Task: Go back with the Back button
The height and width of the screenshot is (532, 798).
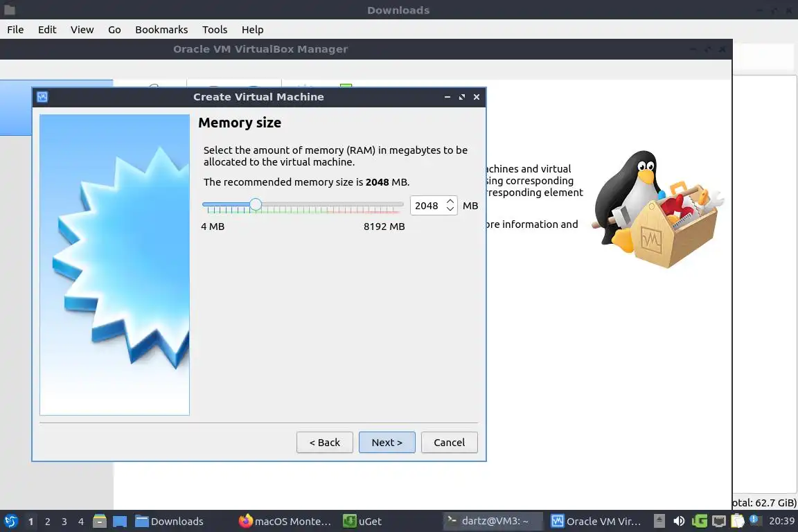Action: pos(325,443)
